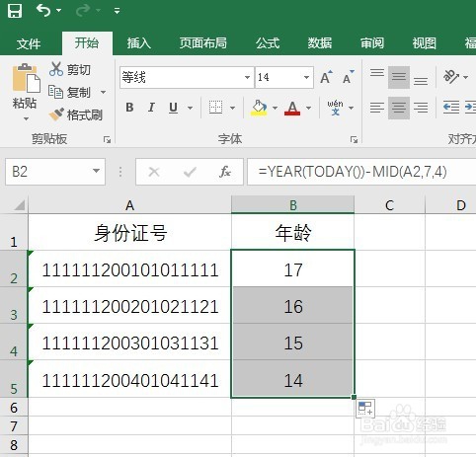476x457 pixels.
Task: Click the confirm checkmark in formula bar
Action: tap(190, 172)
